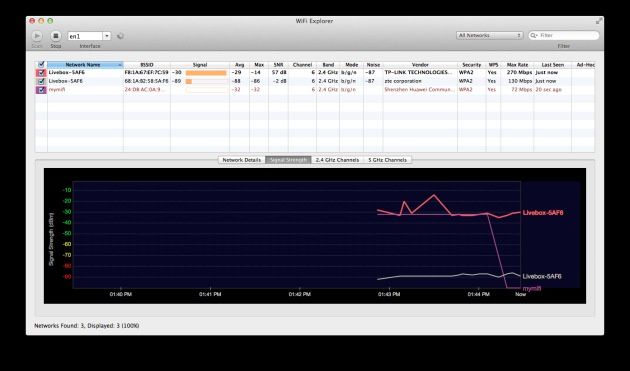Switch to the Network Details tab
The image size is (630, 371).
(x=241, y=160)
